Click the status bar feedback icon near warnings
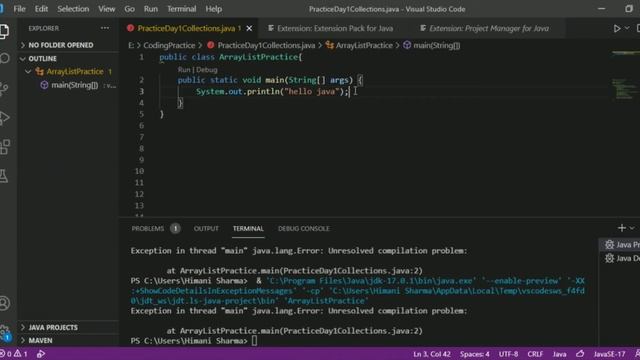Viewport: 640px width, 360px height. (41, 354)
